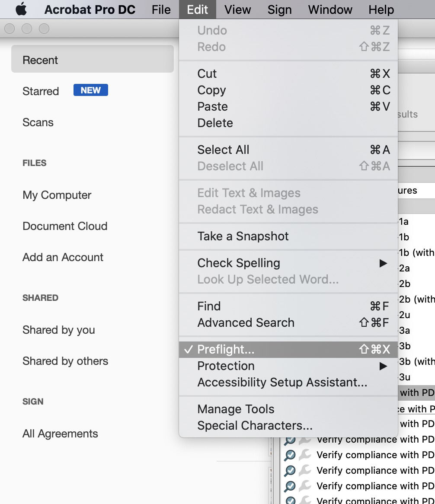Click the greyed-out Undo item
The image size is (435, 504).
288,31
